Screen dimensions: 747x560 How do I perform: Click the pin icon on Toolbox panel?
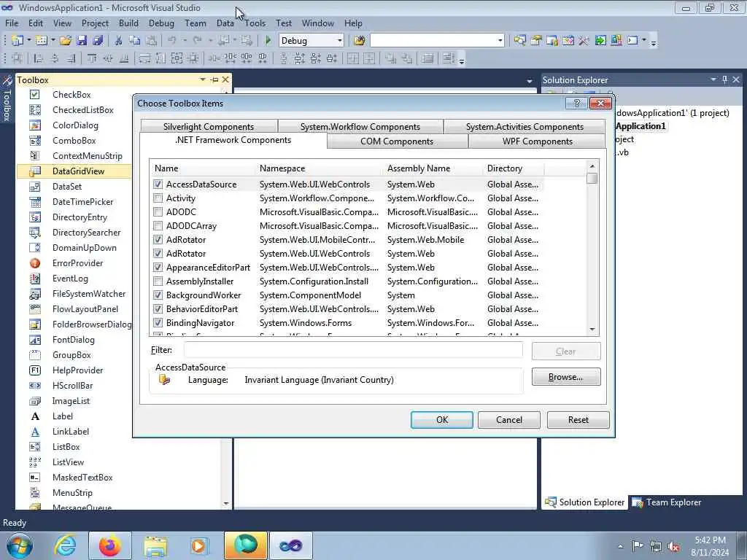[x=214, y=80]
